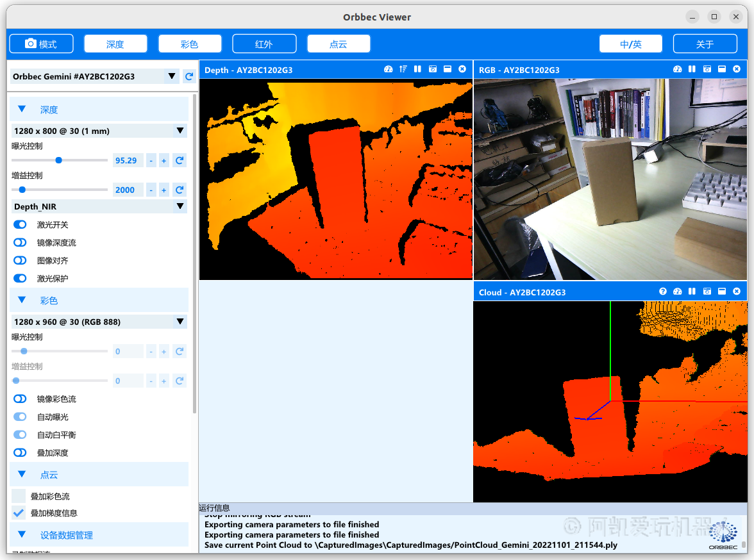Pause the RGB stream
Image resolution: width=754 pixels, height=560 pixels.
pos(692,69)
